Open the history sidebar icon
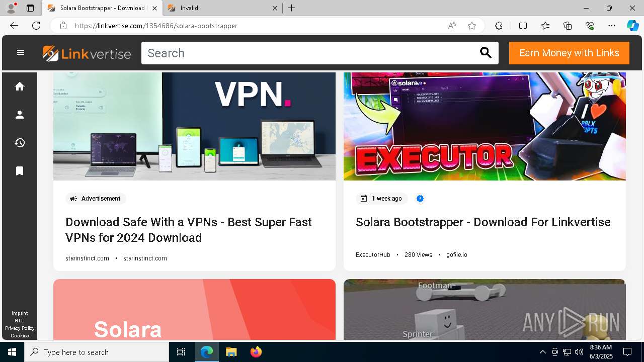 point(20,143)
